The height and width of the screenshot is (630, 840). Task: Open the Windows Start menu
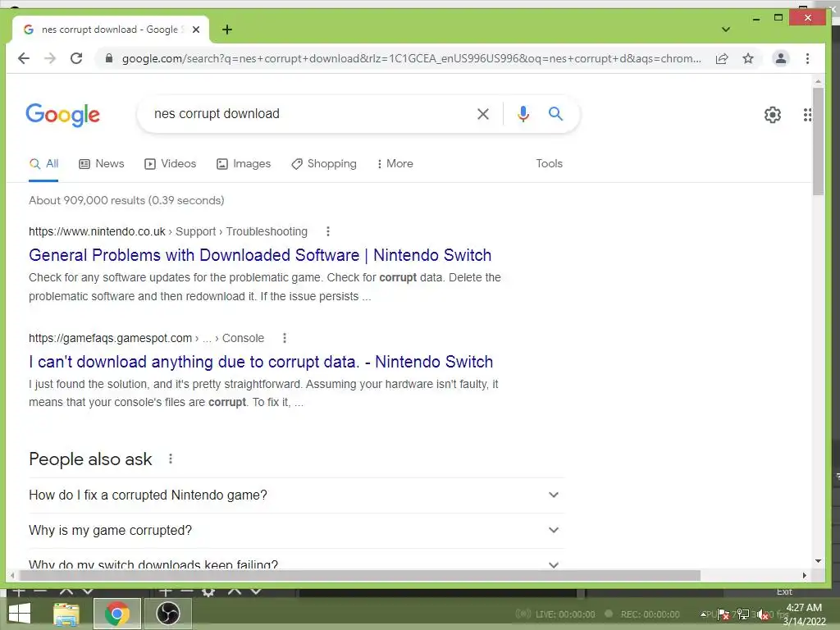tap(20, 614)
